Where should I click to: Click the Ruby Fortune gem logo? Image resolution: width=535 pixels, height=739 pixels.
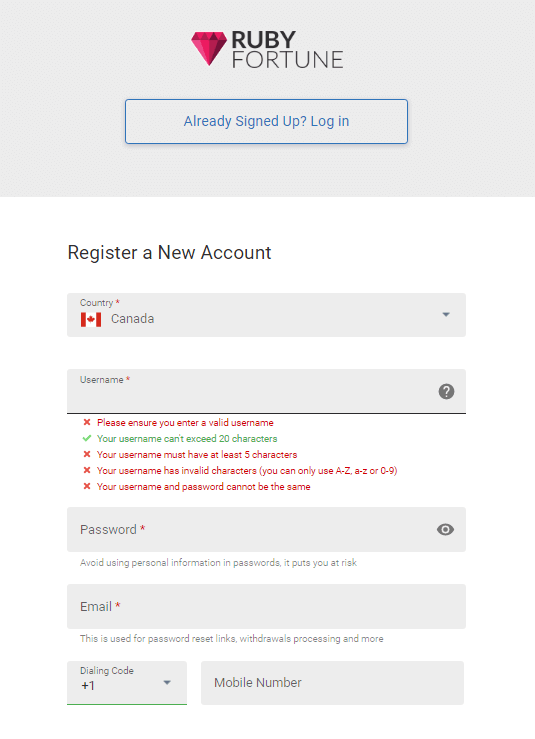pos(209,49)
